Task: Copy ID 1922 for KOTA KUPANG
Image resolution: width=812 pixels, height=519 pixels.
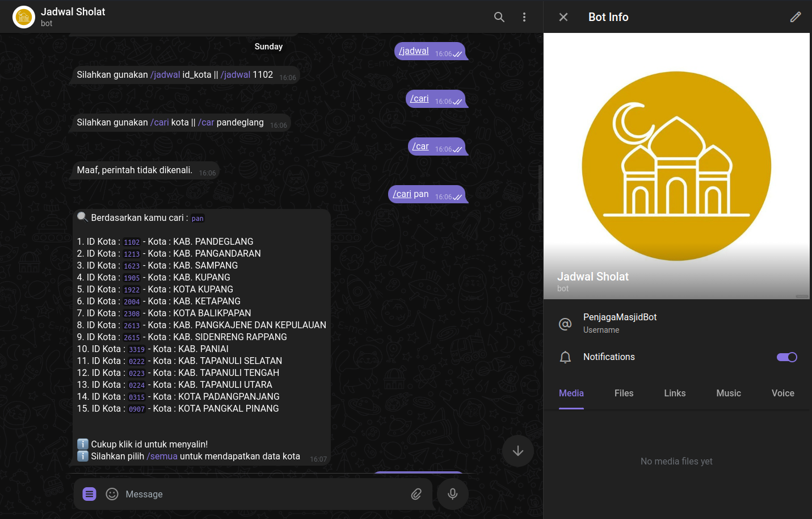Action: tap(132, 290)
